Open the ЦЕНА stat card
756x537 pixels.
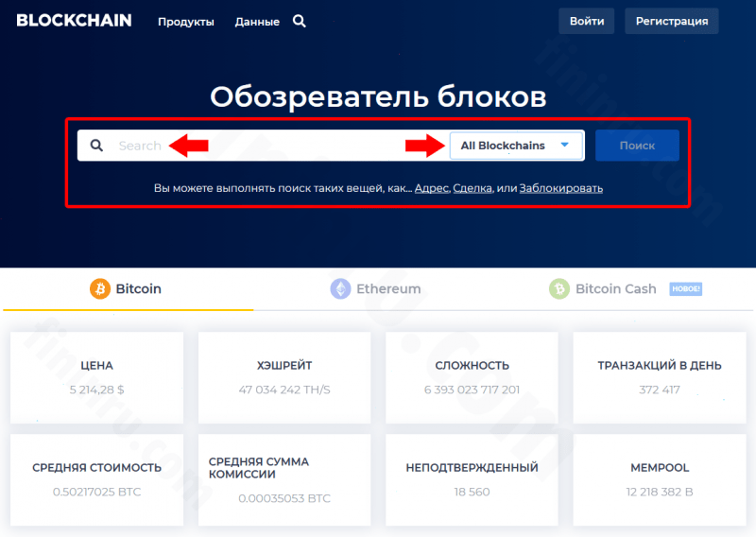pos(96,377)
